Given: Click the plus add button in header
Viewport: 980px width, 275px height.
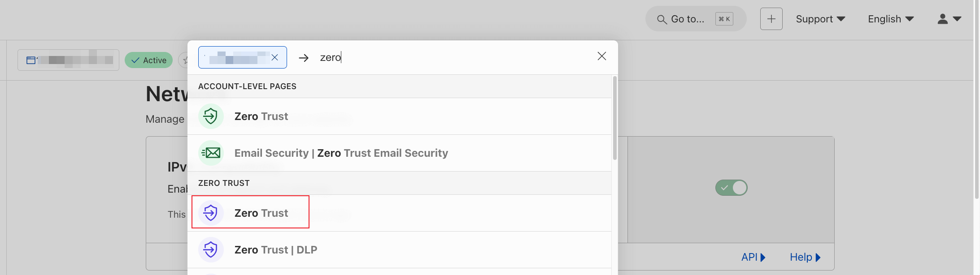Looking at the screenshot, I should coord(771,19).
